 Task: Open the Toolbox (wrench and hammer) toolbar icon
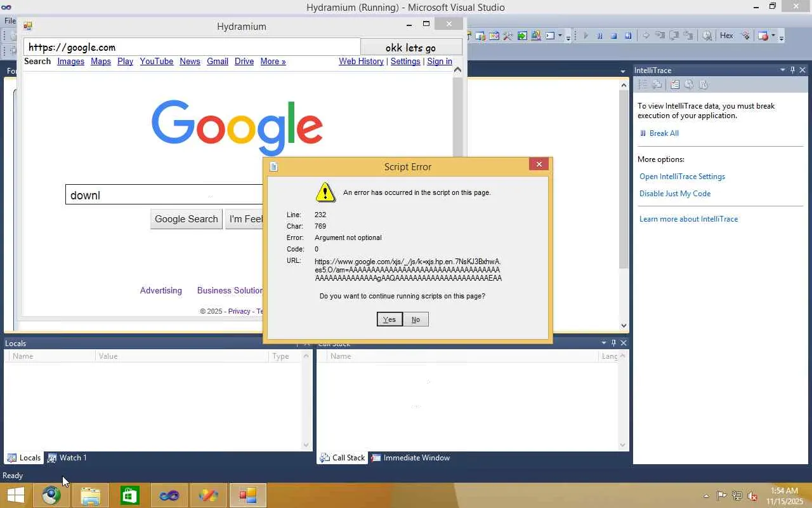coord(507,36)
